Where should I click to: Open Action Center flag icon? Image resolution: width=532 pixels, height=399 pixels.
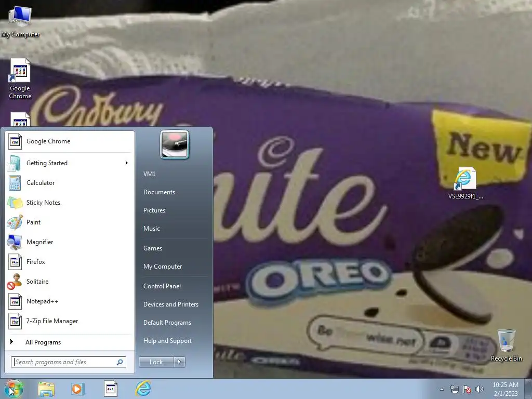tap(467, 389)
